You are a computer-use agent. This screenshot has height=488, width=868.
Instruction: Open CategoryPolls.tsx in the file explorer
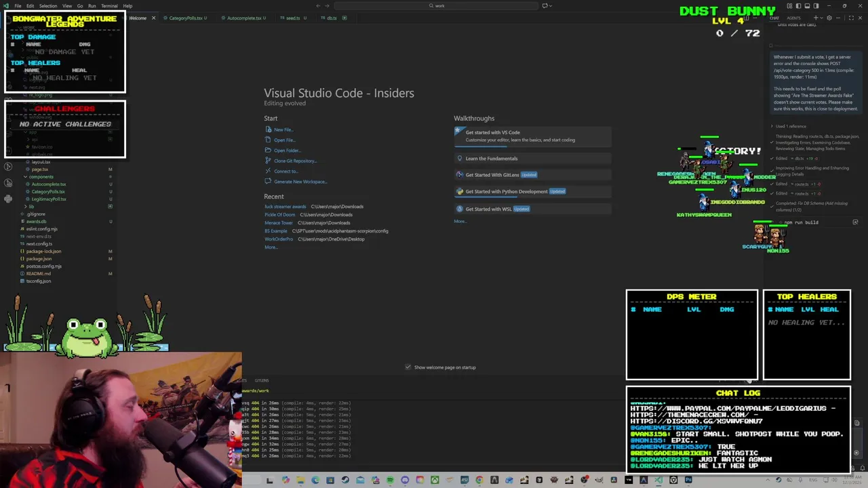tap(48, 192)
